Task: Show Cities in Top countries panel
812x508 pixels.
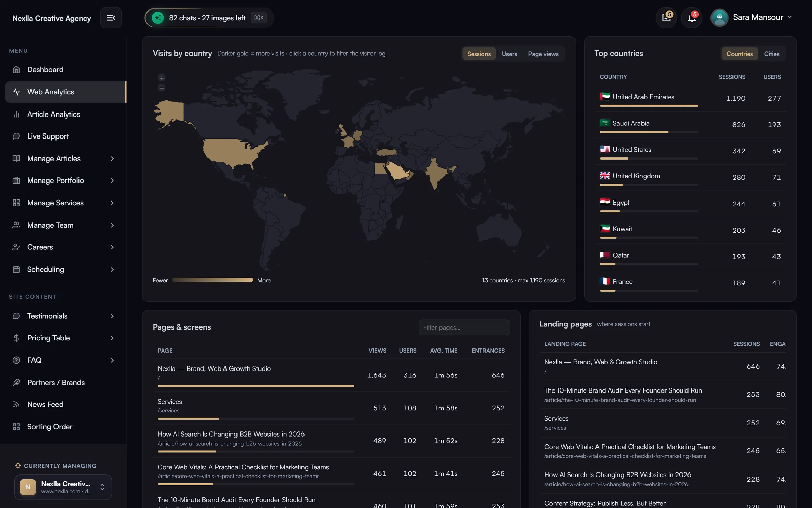Action: click(x=771, y=54)
